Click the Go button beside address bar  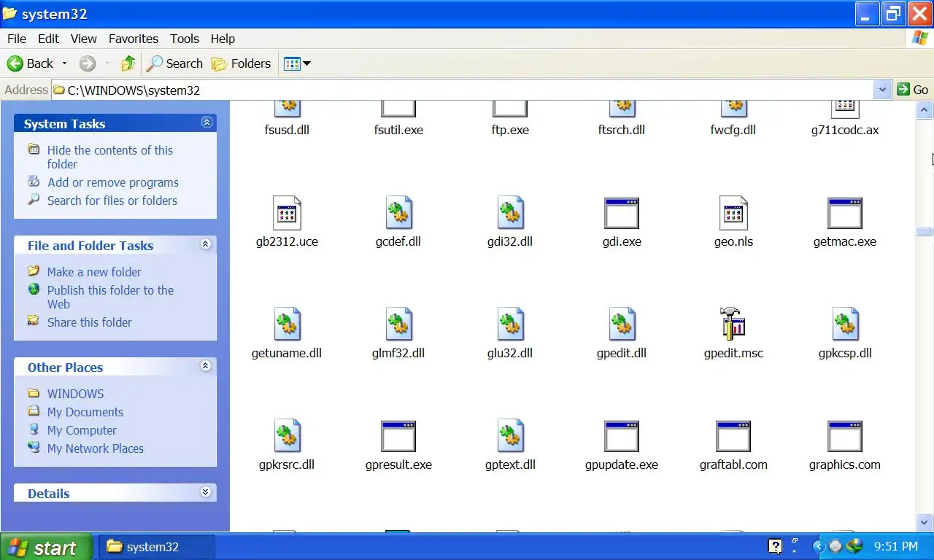tap(913, 90)
